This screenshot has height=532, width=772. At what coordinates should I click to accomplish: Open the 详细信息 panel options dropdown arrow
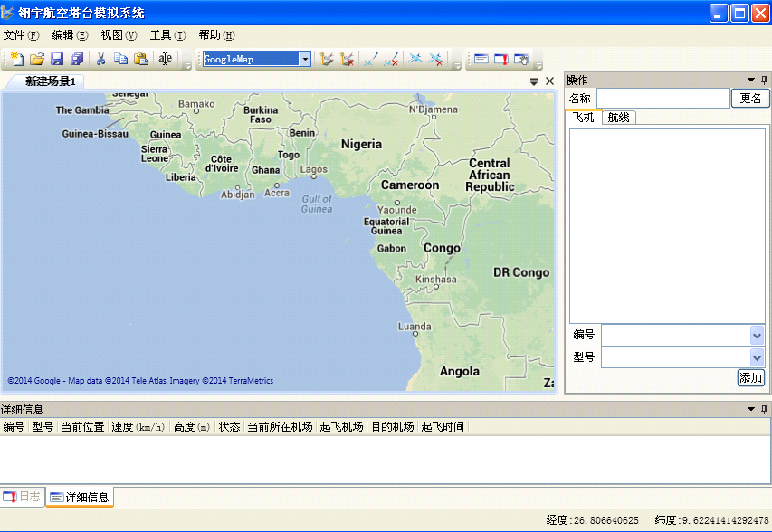tap(751, 409)
